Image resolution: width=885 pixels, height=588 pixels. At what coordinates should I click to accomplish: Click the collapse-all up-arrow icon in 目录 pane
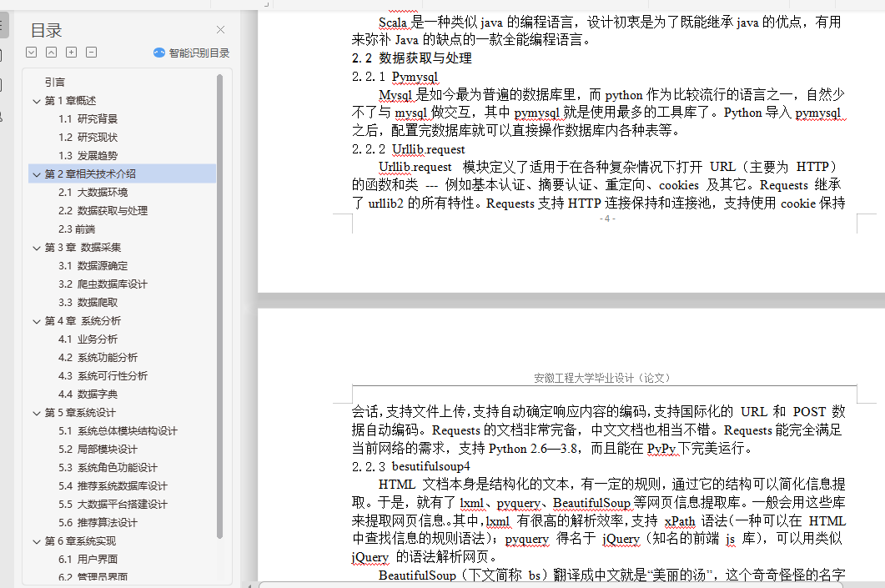[x=52, y=53]
